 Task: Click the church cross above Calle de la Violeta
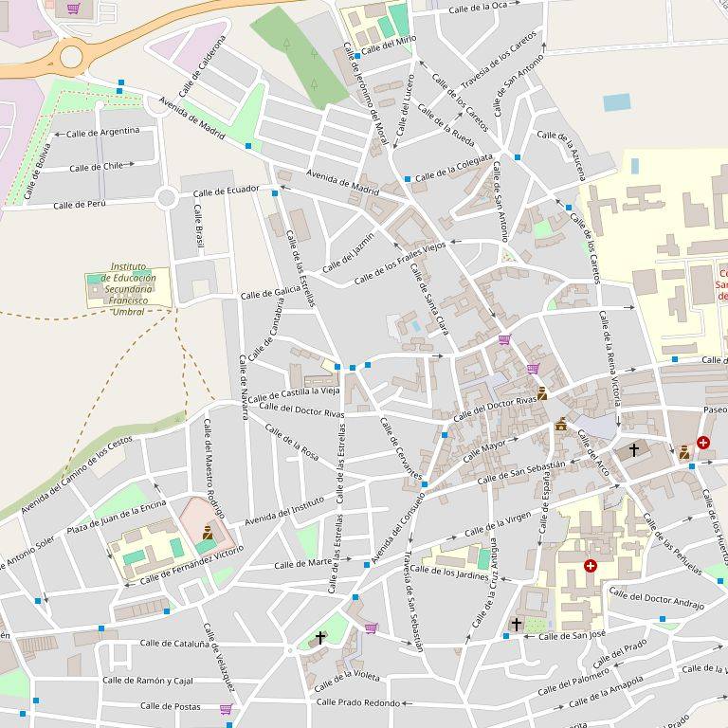pos(320,638)
